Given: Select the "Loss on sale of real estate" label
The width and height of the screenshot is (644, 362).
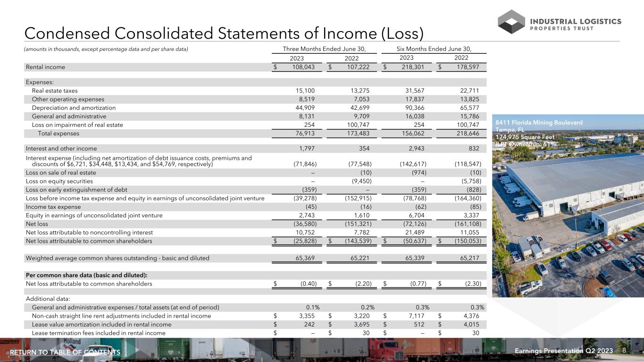Looking at the screenshot, I should [60, 173].
